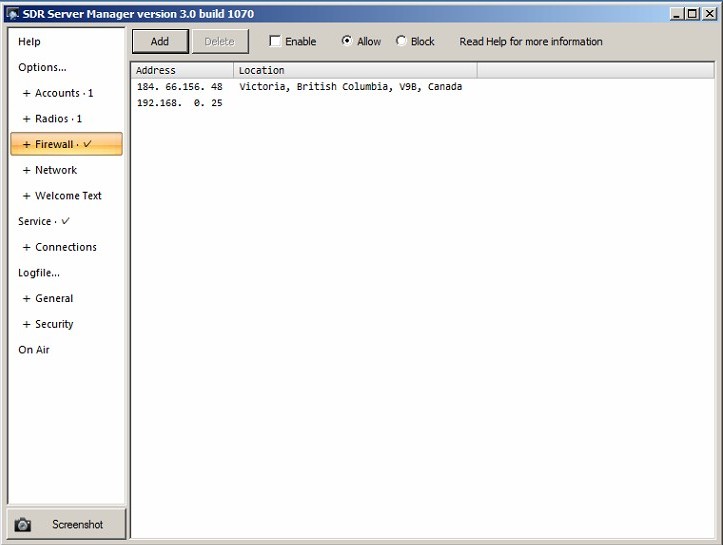Close the SDR Server Manager window
Screen dimensions: 723x545
(x=710, y=14)
